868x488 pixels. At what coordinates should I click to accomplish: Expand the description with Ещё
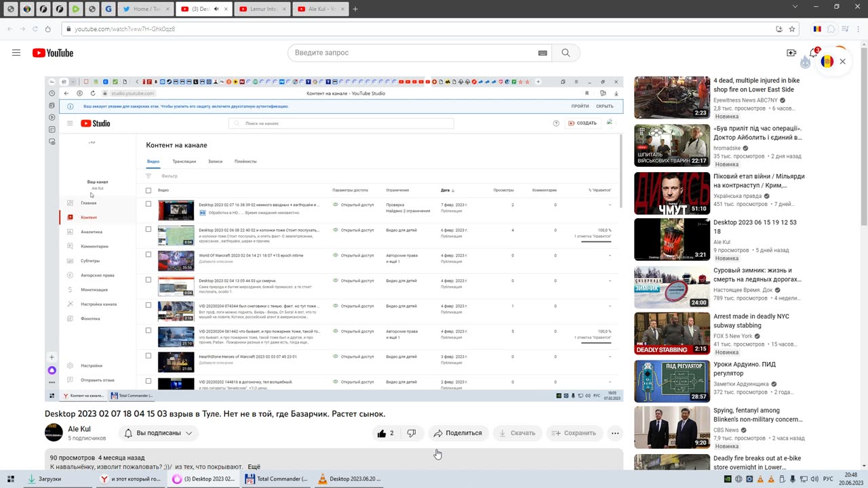(254, 467)
